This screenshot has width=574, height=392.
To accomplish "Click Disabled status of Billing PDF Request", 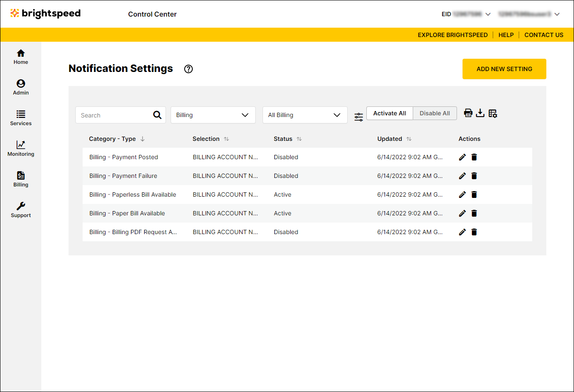I will pyautogui.click(x=286, y=232).
